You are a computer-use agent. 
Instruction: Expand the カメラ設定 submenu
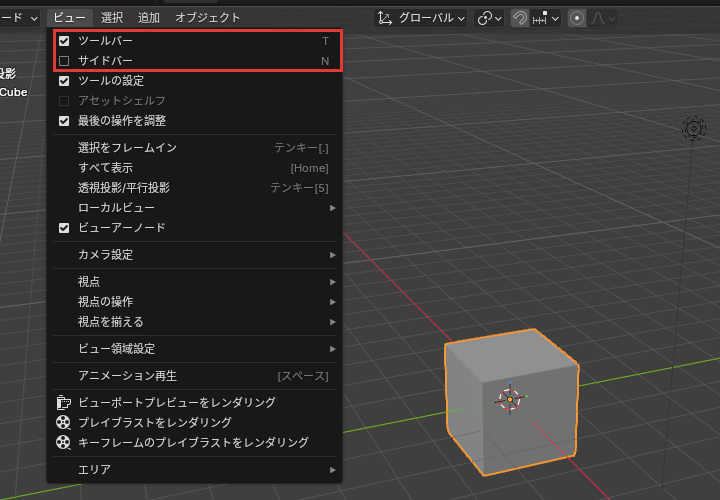coord(195,255)
